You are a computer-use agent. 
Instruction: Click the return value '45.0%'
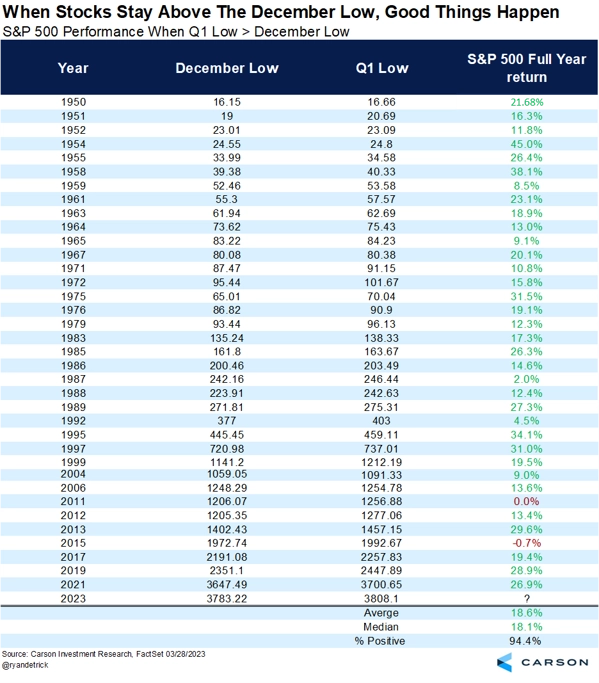tap(527, 144)
